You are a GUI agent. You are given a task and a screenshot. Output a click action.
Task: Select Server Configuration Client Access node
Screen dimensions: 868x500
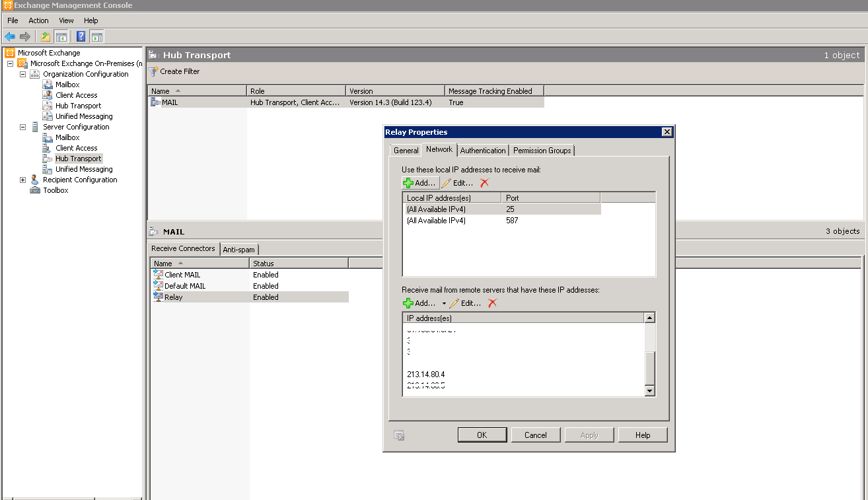77,148
